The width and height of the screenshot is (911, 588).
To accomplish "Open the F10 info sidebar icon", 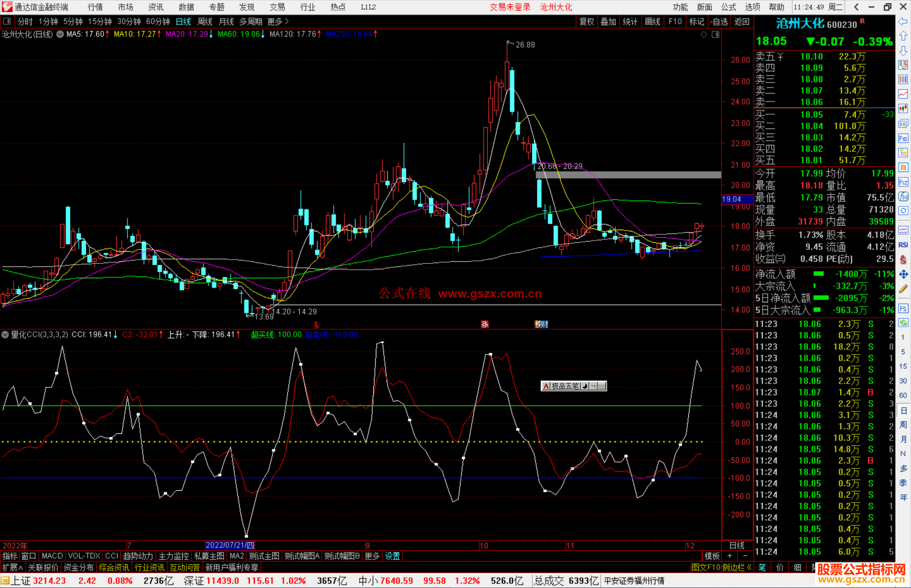I will pos(903,139).
